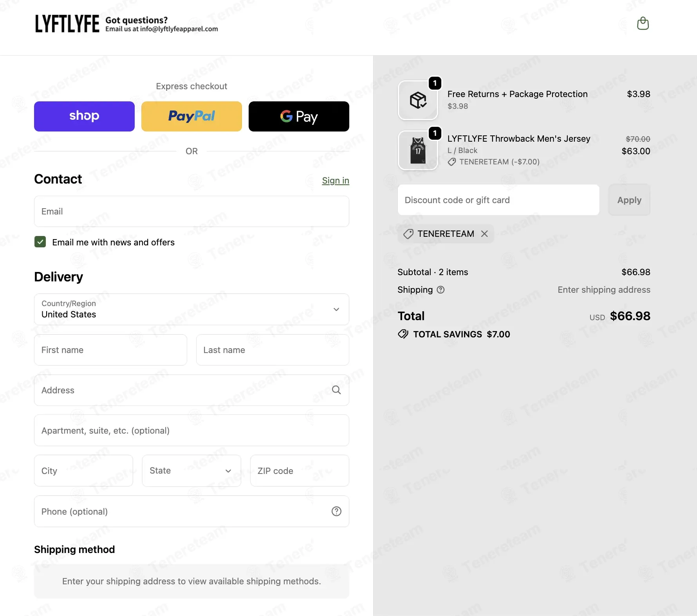This screenshot has height=616, width=697.
Task: Click the shipping method placeholder notice
Action: [x=191, y=581]
